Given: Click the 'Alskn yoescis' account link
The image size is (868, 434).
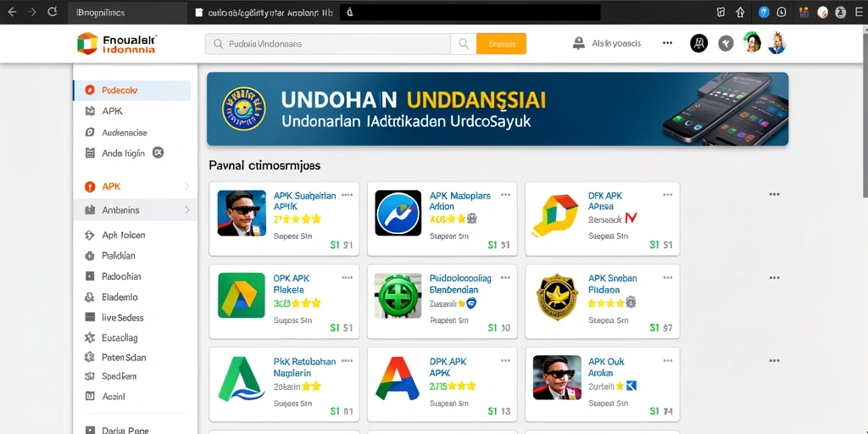Looking at the screenshot, I should [x=607, y=43].
